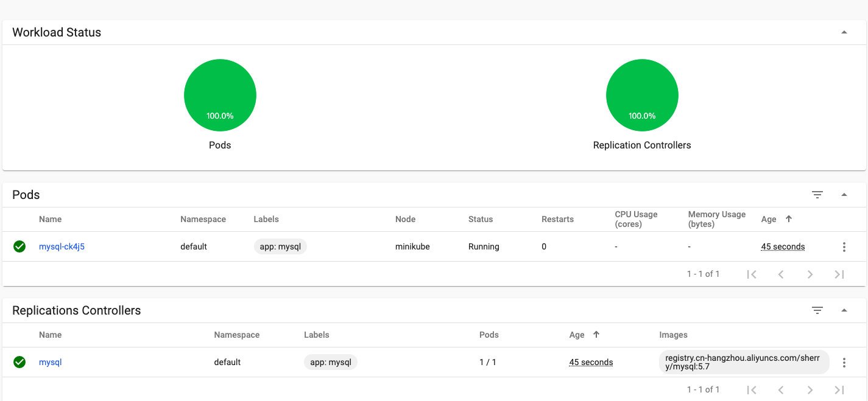Go to next page of Replications Controllers
The height and width of the screenshot is (401, 868).
pos(810,390)
